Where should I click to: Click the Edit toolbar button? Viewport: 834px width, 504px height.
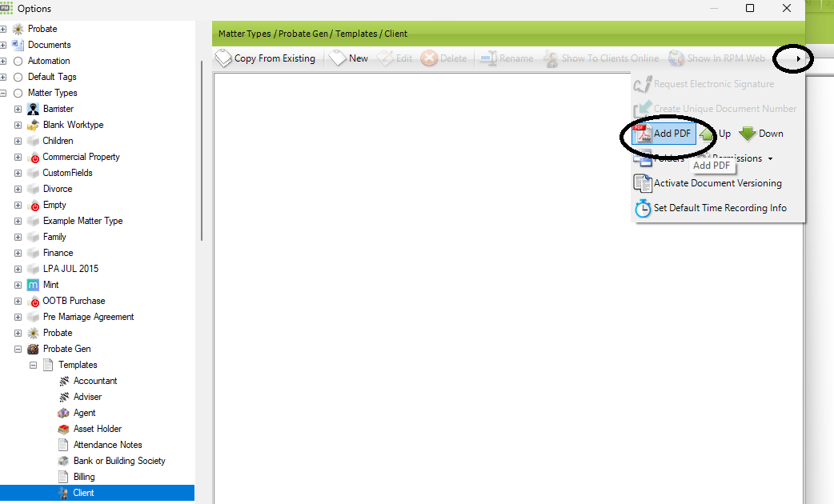(395, 58)
